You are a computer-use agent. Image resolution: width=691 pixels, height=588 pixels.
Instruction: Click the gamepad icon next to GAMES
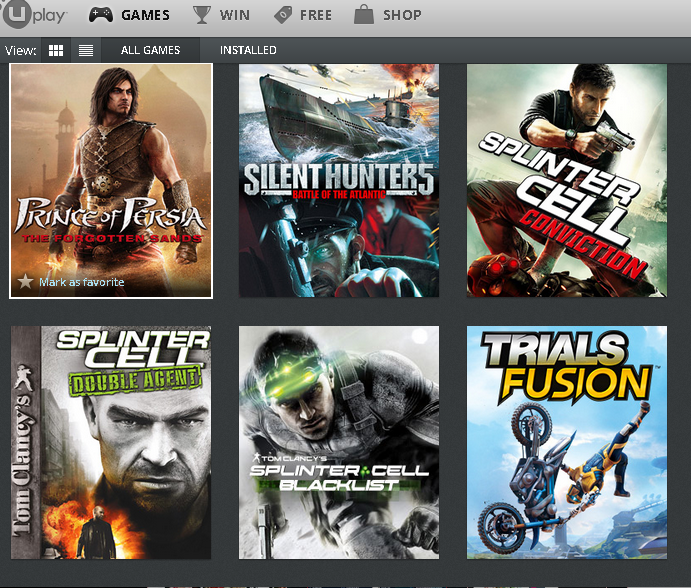(100, 15)
